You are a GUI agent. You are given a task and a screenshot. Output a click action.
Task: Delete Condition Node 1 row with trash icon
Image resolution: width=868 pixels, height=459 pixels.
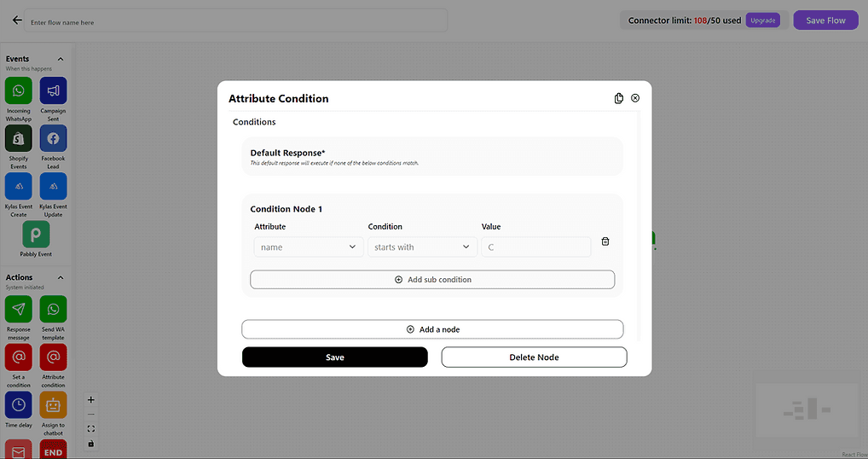tap(605, 241)
